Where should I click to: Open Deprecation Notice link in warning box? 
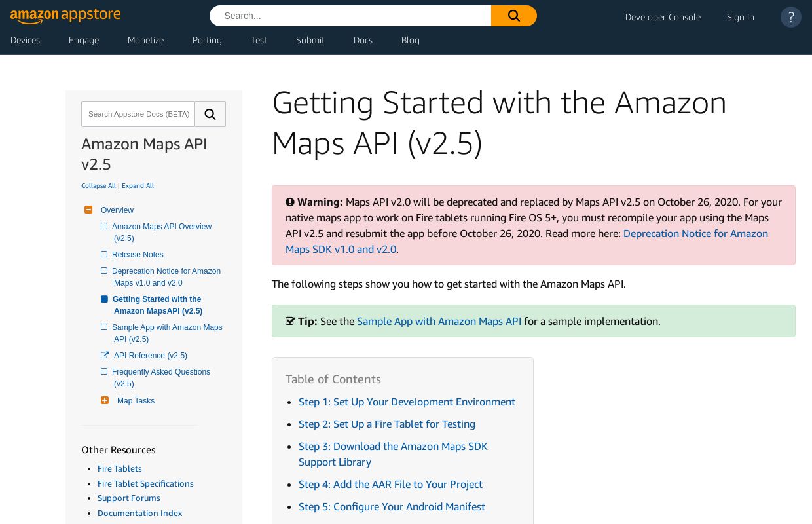(526, 241)
